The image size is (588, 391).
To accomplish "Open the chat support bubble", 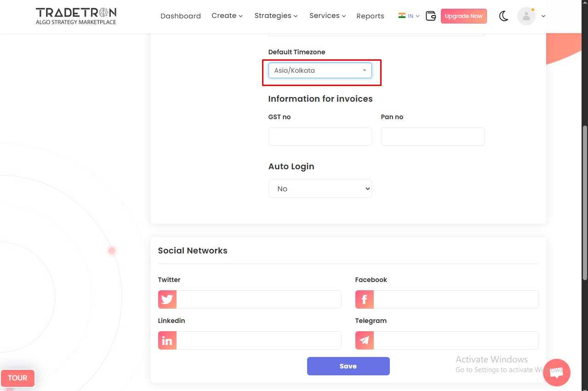I will pyautogui.click(x=556, y=372).
